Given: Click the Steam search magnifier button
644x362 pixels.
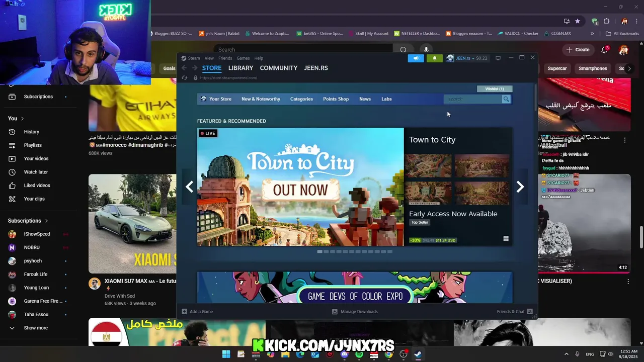Looking at the screenshot, I should click(x=506, y=99).
